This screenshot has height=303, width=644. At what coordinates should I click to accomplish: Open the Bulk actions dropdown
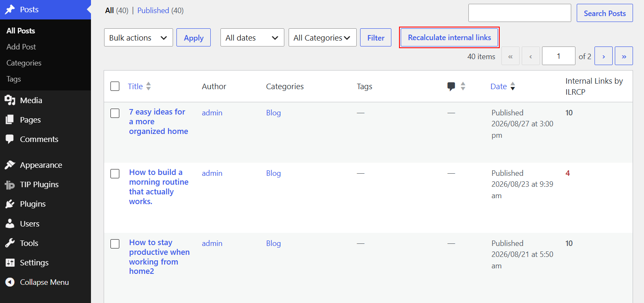(138, 38)
